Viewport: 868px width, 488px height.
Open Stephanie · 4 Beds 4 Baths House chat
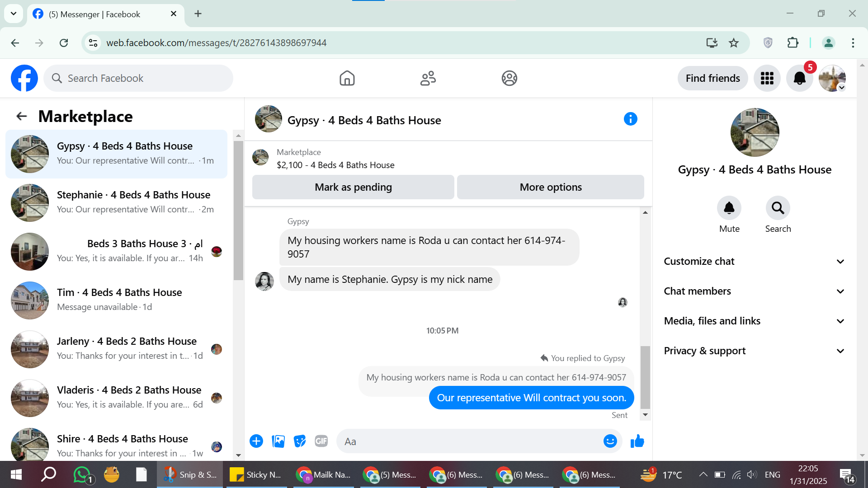point(117,202)
